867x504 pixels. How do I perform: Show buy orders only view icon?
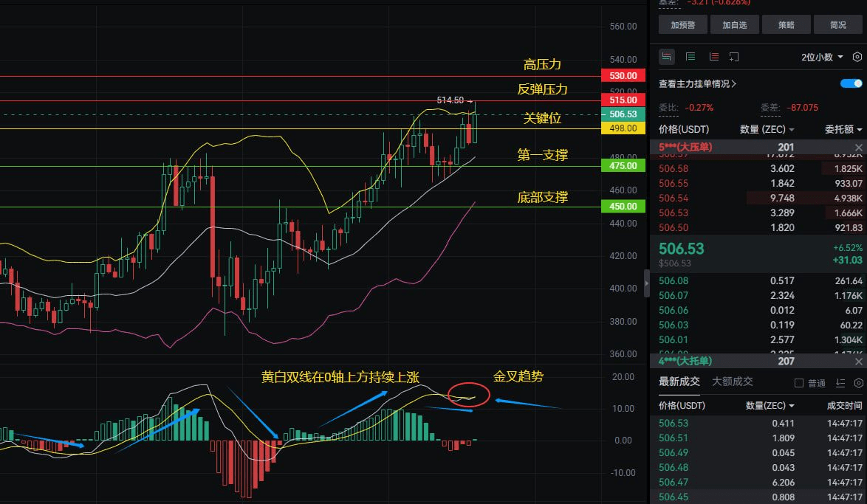(690, 57)
